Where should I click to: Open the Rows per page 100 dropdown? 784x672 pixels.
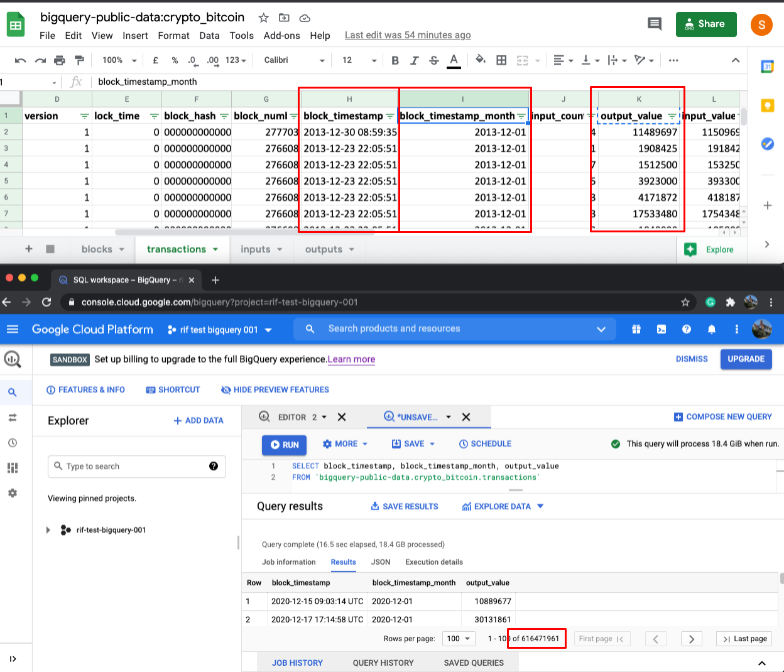[459, 639]
